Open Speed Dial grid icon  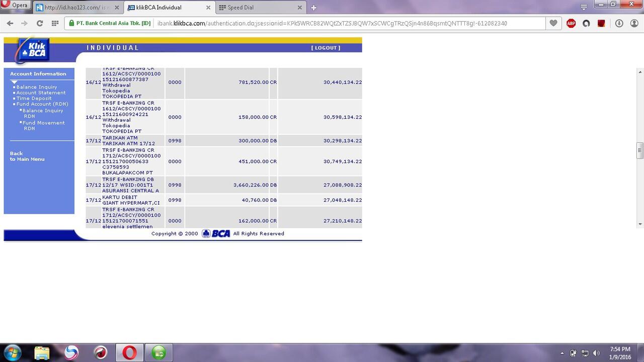(55, 23)
